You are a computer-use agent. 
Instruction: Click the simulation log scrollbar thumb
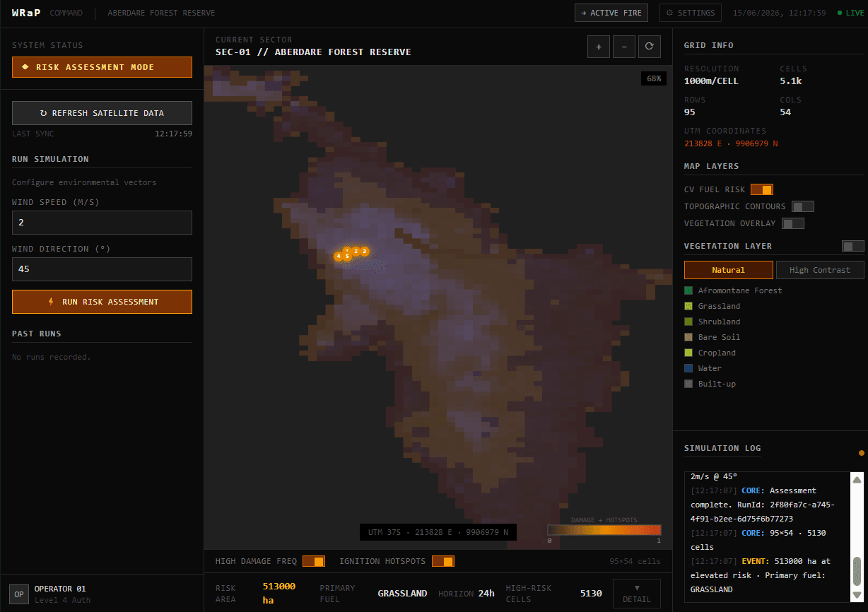click(857, 572)
